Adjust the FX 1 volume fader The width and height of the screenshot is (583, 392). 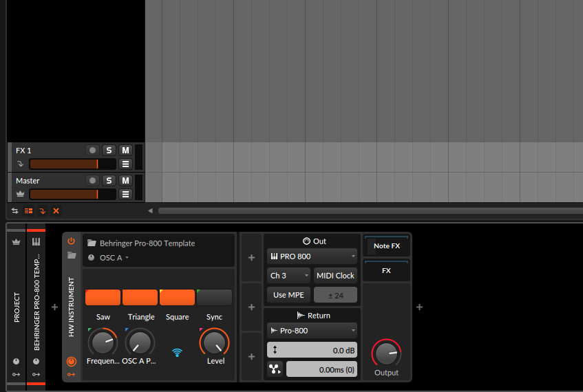[x=72, y=164]
